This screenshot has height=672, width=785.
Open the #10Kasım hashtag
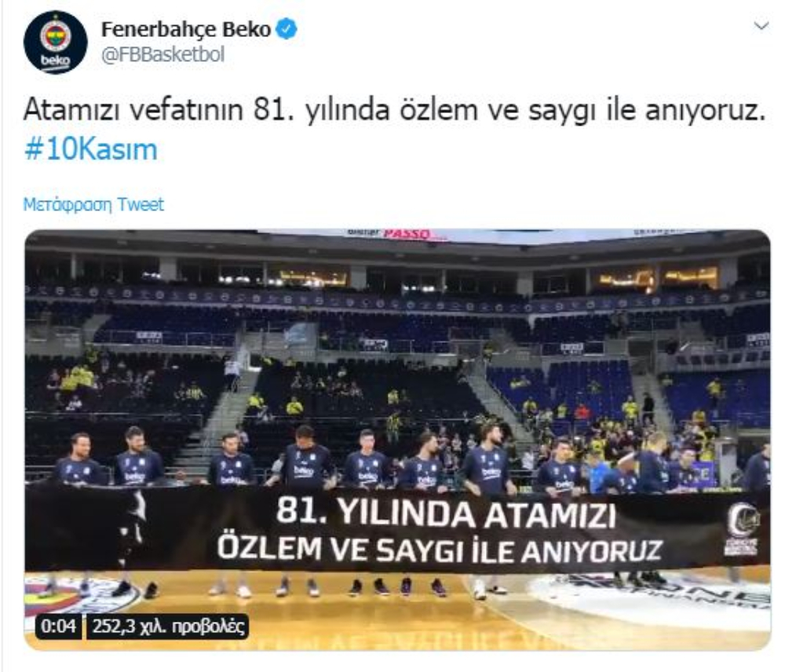pyautogui.click(x=90, y=150)
